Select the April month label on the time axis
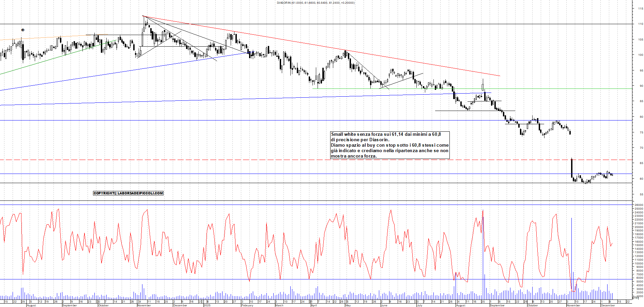 [x=314, y=305]
